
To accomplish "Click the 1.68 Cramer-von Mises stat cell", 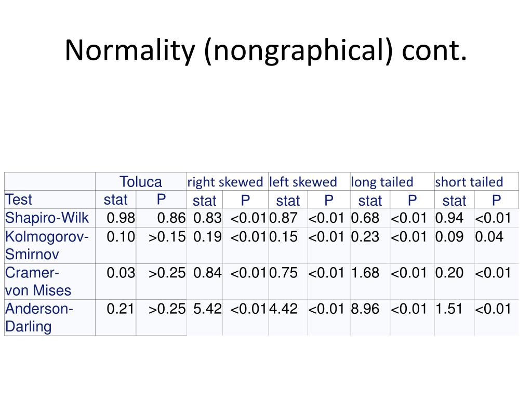I will click(x=365, y=273).
